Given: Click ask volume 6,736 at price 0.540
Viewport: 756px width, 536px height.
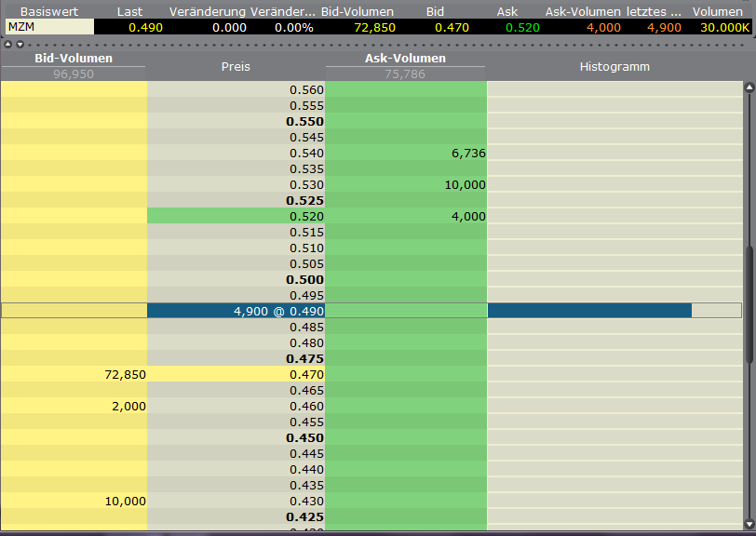Looking at the screenshot, I should (x=406, y=153).
